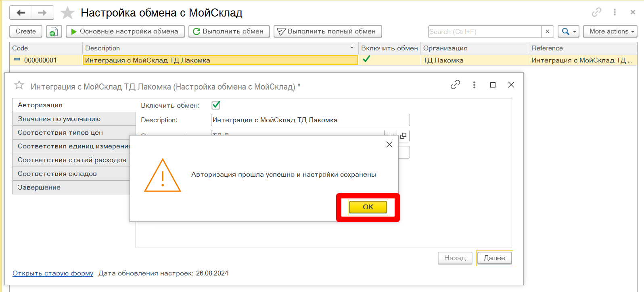Click Выполнить полный обмен button
This screenshot has height=292, width=644.
(x=328, y=31)
